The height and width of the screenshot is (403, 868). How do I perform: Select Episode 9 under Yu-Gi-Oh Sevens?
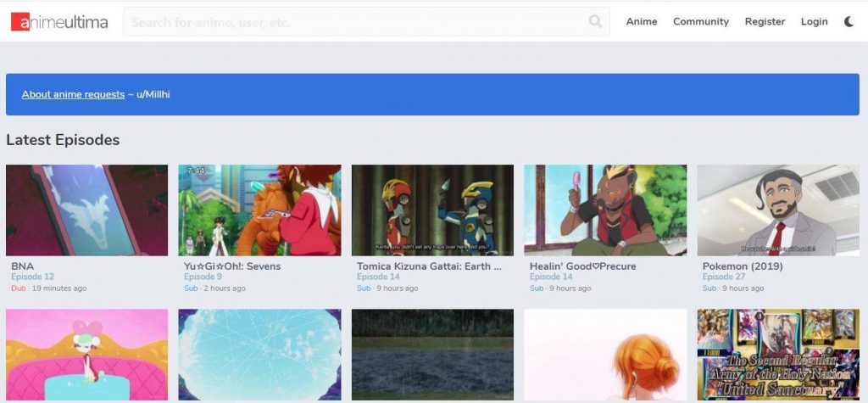203,277
